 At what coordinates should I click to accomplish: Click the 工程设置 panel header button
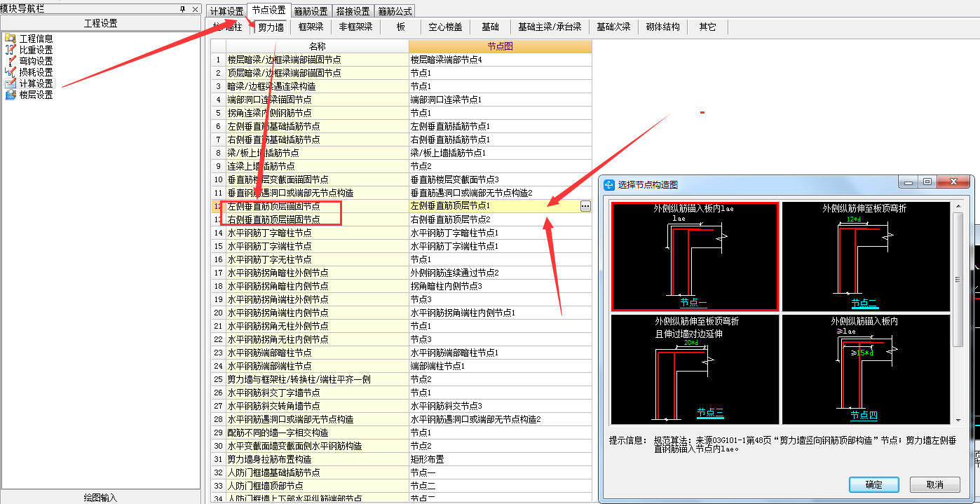pyautogui.click(x=100, y=23)
